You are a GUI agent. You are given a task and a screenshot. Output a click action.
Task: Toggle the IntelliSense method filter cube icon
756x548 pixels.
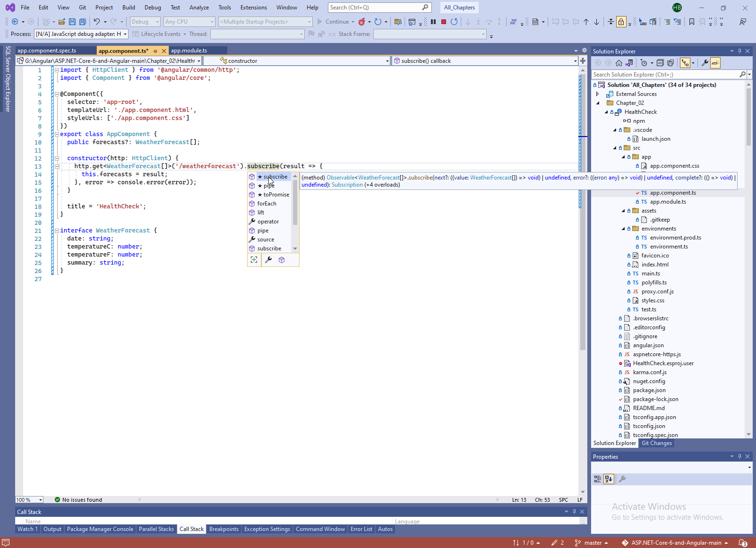coord(282,260)
